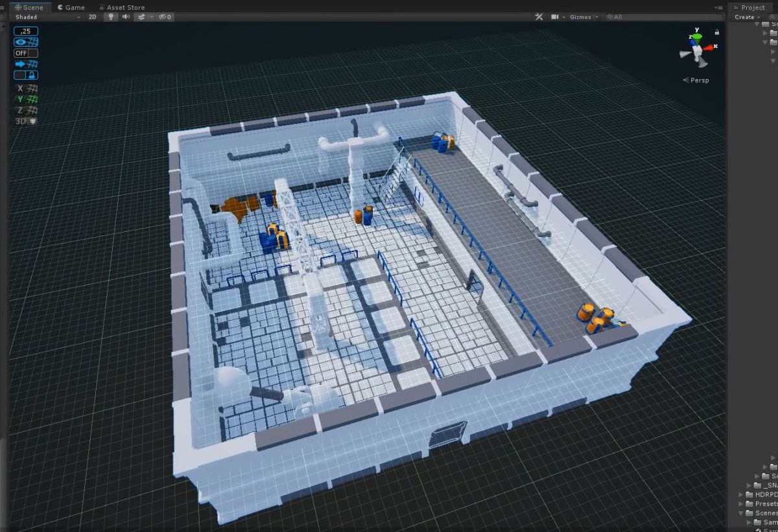Toggle scene lighting with the lightbulb icon

point(112,17)
